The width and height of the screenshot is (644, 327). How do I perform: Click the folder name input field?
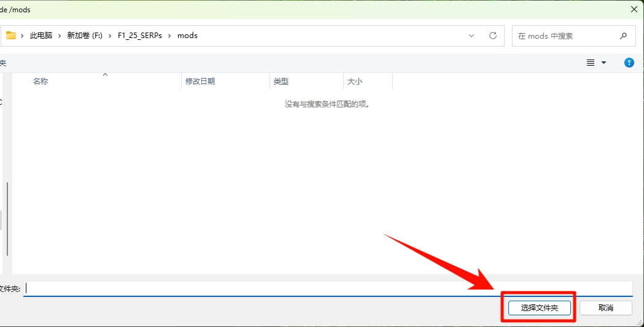328,288
